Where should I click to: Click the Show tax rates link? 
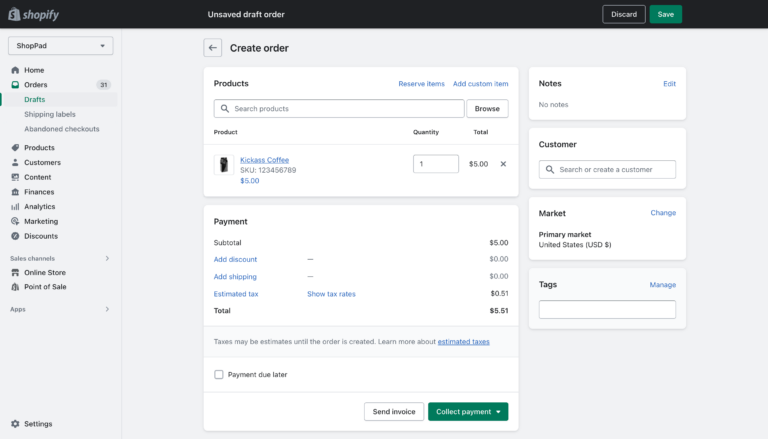[x=331, y=294]
